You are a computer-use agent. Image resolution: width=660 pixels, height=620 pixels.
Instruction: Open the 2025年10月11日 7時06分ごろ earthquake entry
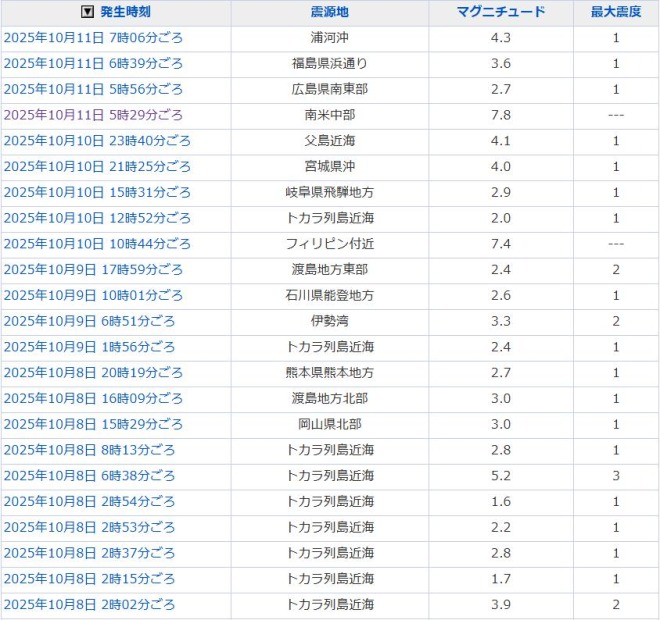(94, 38)
